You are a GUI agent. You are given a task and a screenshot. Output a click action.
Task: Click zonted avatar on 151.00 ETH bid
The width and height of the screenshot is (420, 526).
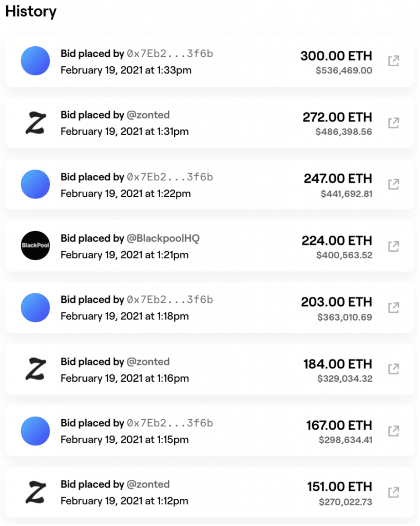tap(35, 493)
